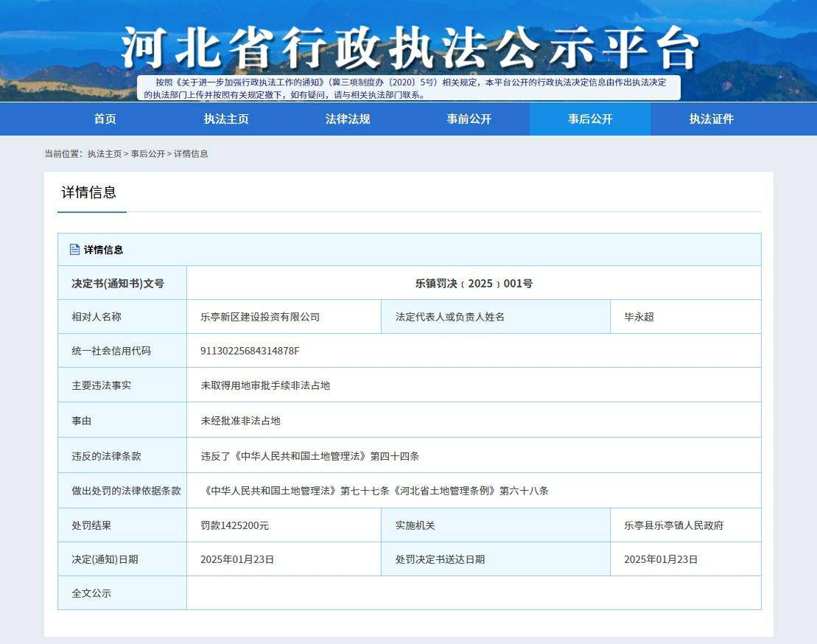
Task: Open the 事前公开 tab
Action: 469,119
